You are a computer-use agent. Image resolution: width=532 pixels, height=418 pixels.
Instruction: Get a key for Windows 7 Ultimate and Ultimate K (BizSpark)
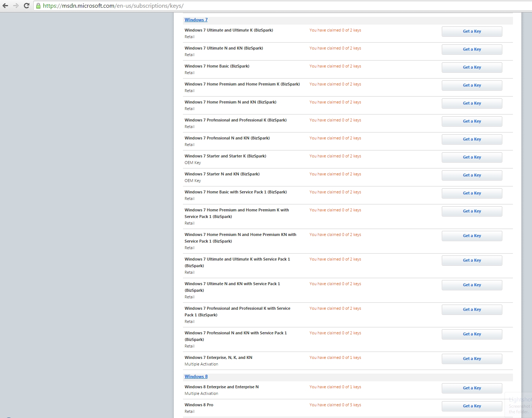point(472,32)
